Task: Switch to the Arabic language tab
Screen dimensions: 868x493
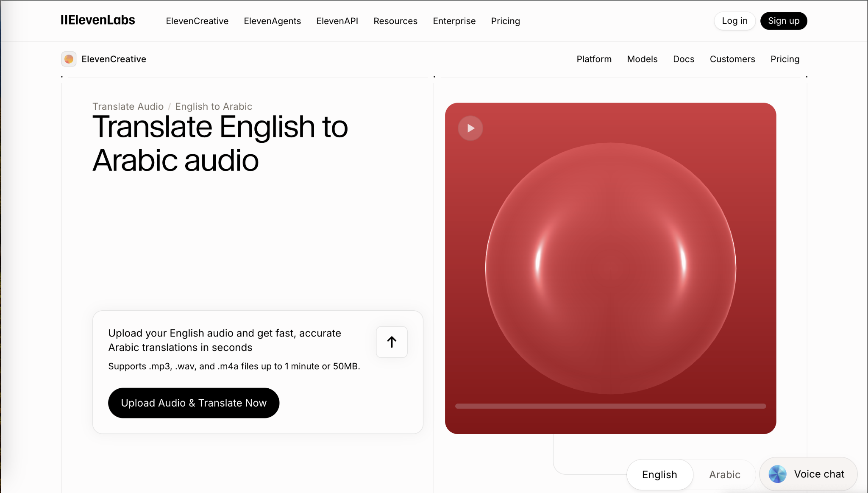Action: [725, 474]
